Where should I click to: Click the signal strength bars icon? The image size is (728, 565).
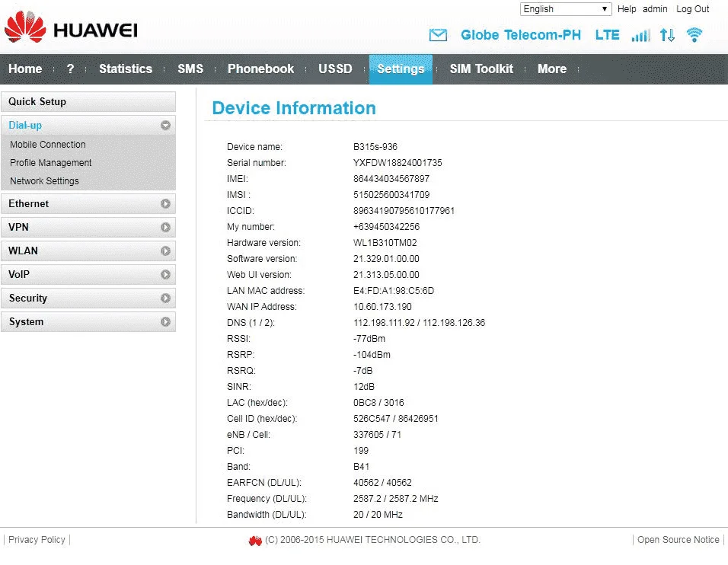(640, 35)
